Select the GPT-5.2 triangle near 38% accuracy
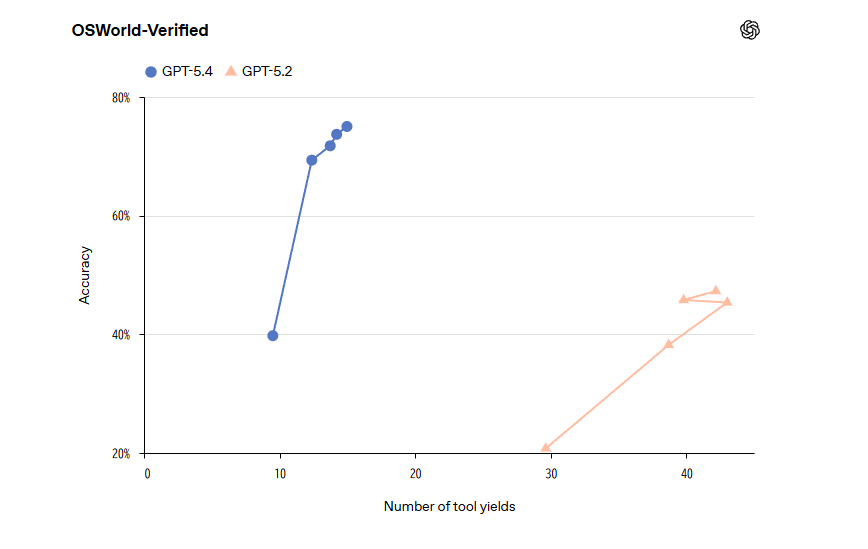Screen dimensions: 868x549 [x=669, y=344]
